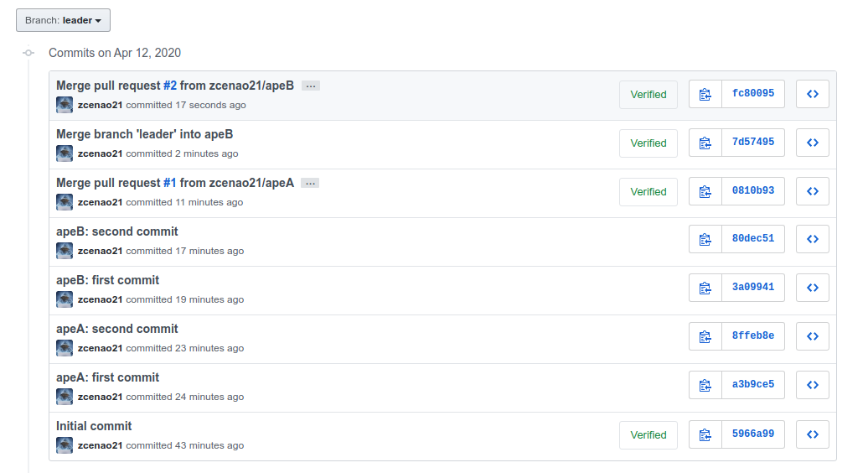Open the "apeB: first commit" title
The width and height of the screenshot is (868, 473).
[107, 281]
